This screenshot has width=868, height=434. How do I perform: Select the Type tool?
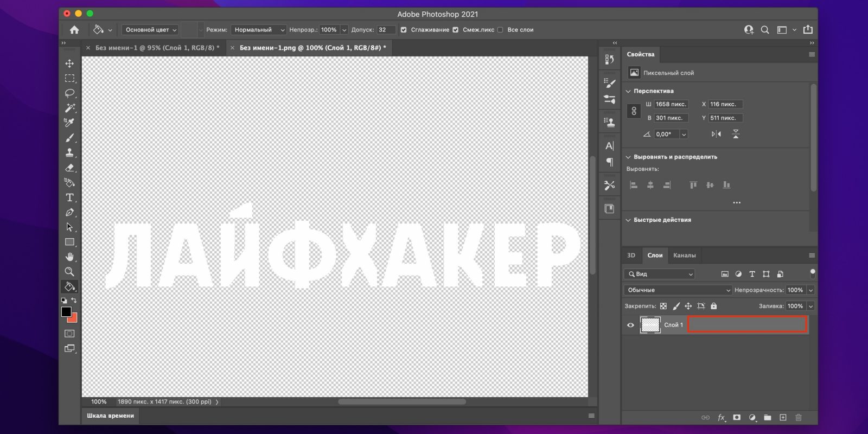(x=69, y=197)
